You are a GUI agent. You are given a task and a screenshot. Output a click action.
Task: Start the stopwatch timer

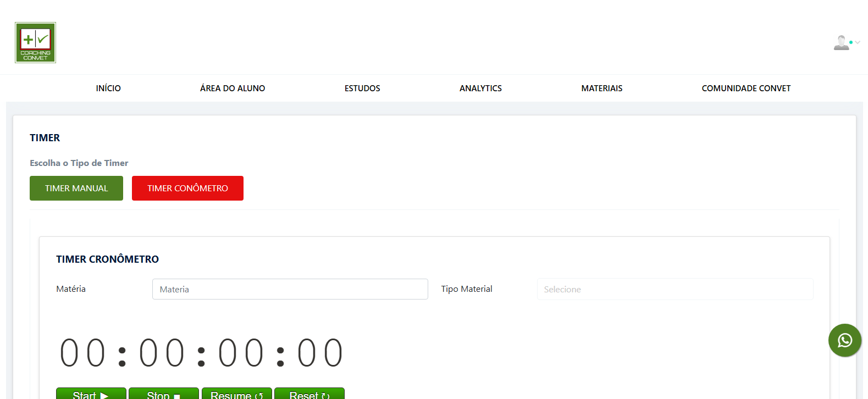91,394
